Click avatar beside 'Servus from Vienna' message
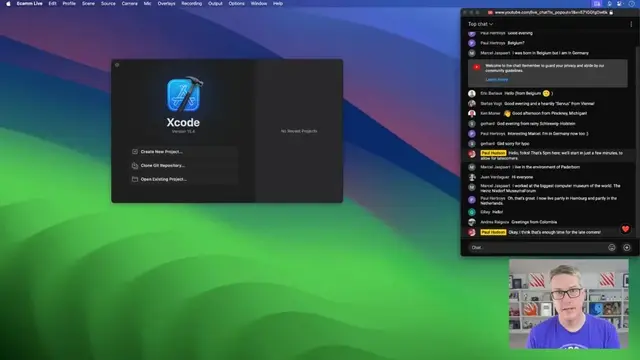Screen dimensions: 640x360 472,104
